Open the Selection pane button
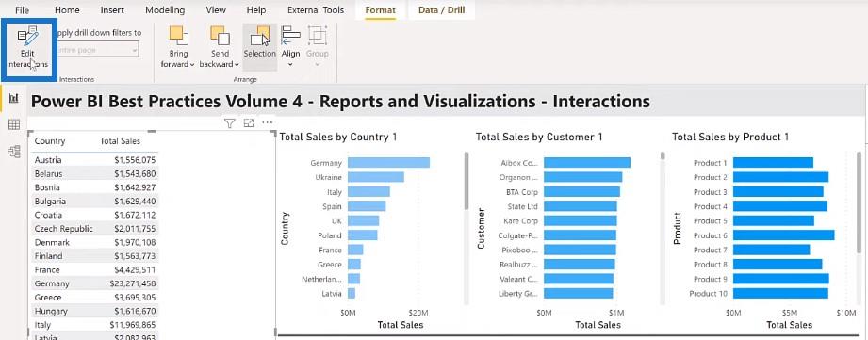 point(259,42)
